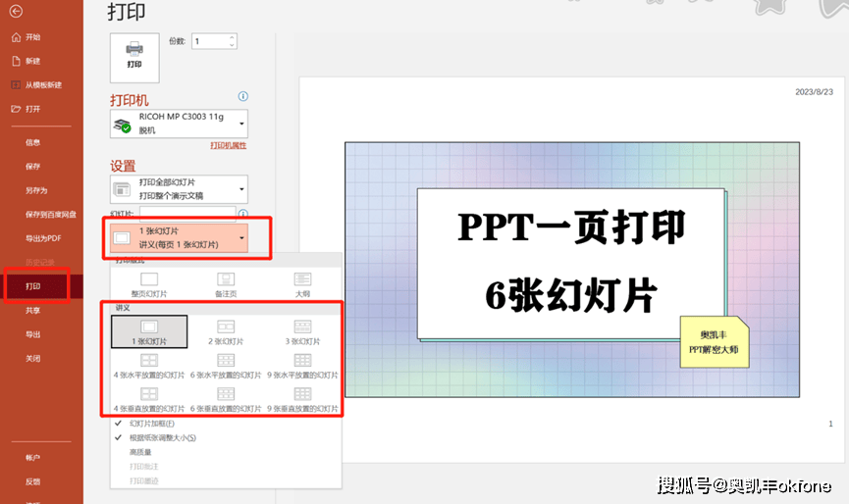Click the large 打印 printer button

point(134,54)
